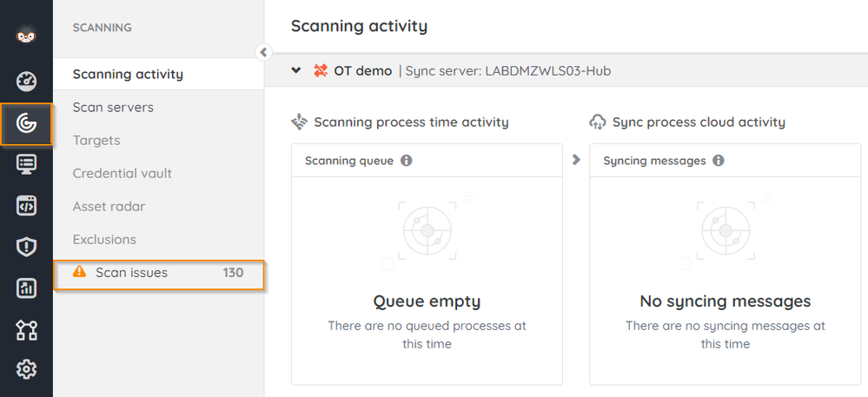Open the Inventory monitor icon
868x397 pixels.
coord(26,165)
